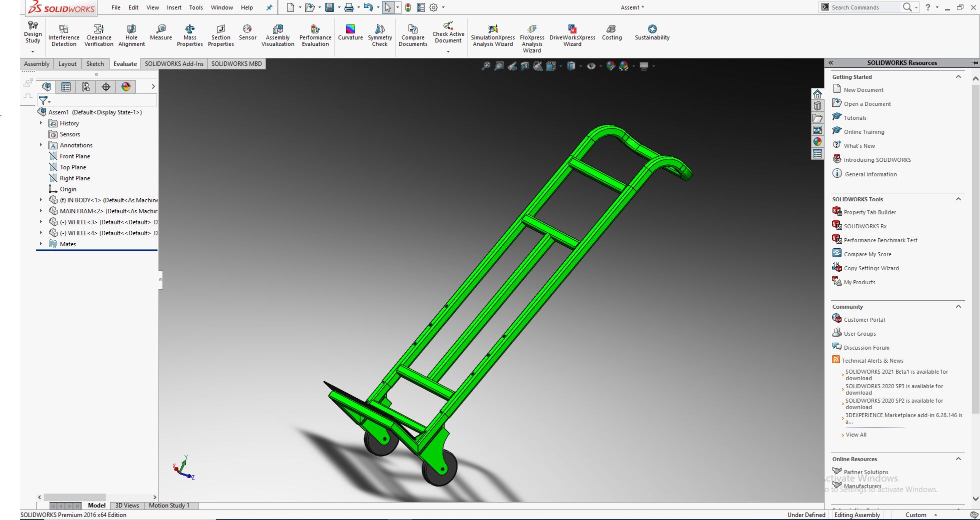Click the Rebuild traffic light icon
Screen dimensions: 980x520
408,7
